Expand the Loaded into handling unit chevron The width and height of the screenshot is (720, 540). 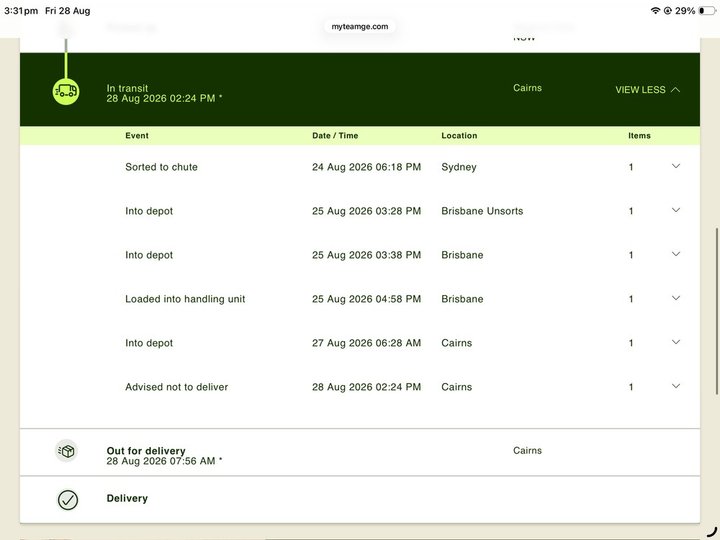pyautogui.click(x=676, y=298)
